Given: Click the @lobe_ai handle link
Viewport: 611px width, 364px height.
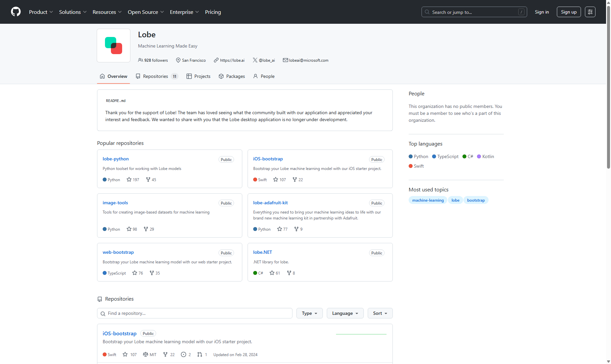Looking at the screenshot, I should pyautogui.click(x=267, y=60).
